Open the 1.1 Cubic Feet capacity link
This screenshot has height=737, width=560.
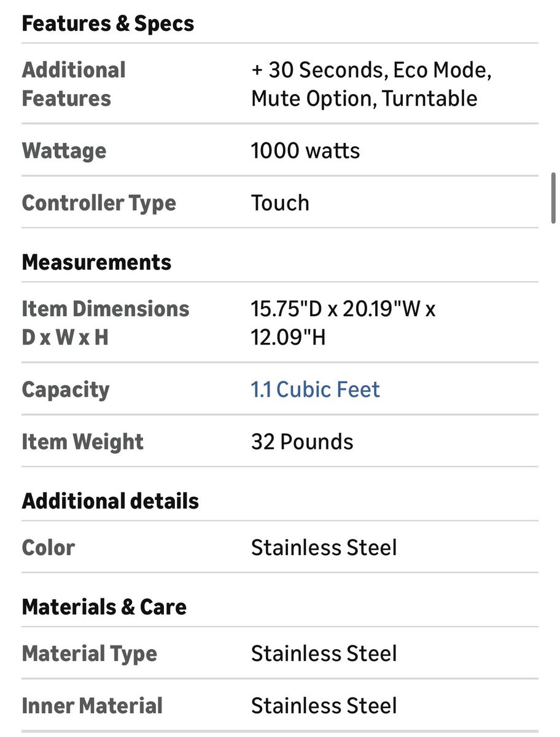click(x=315, y=389)
